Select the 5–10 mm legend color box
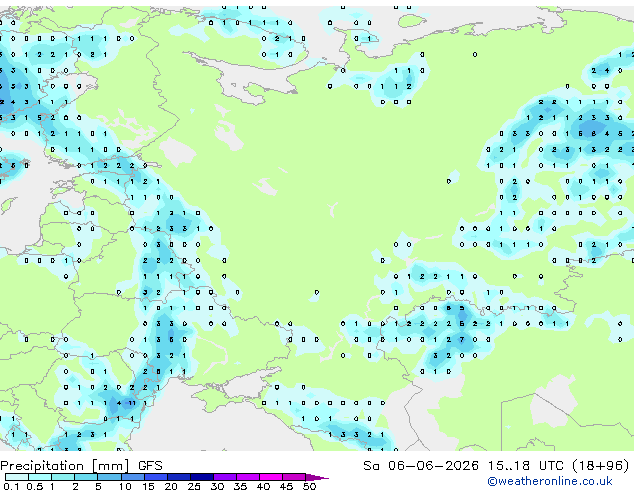 point(109,477)
